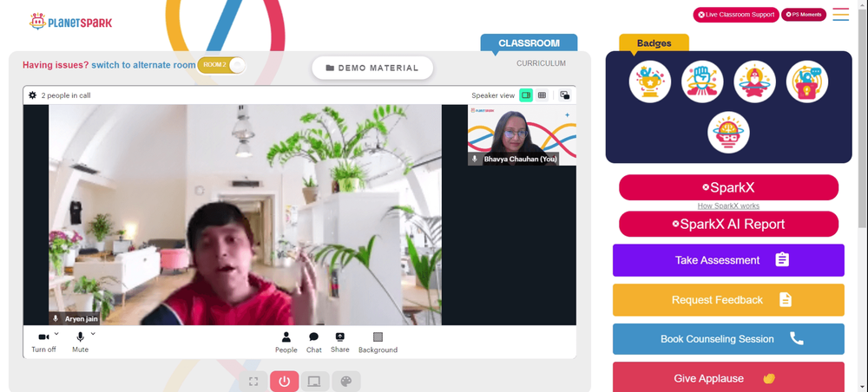The image size is (868, 392).
Task: Open the Chat panel
Action: pos(314,343)
